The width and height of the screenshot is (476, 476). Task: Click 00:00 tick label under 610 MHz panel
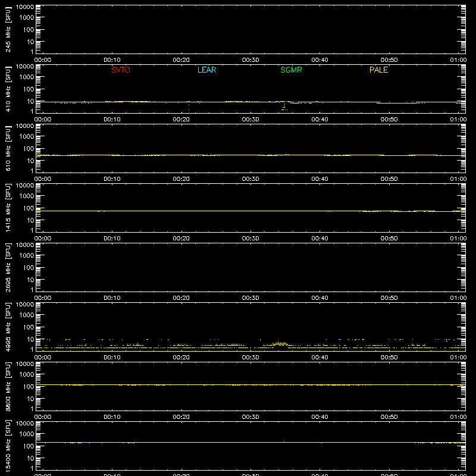pos(43,179)
